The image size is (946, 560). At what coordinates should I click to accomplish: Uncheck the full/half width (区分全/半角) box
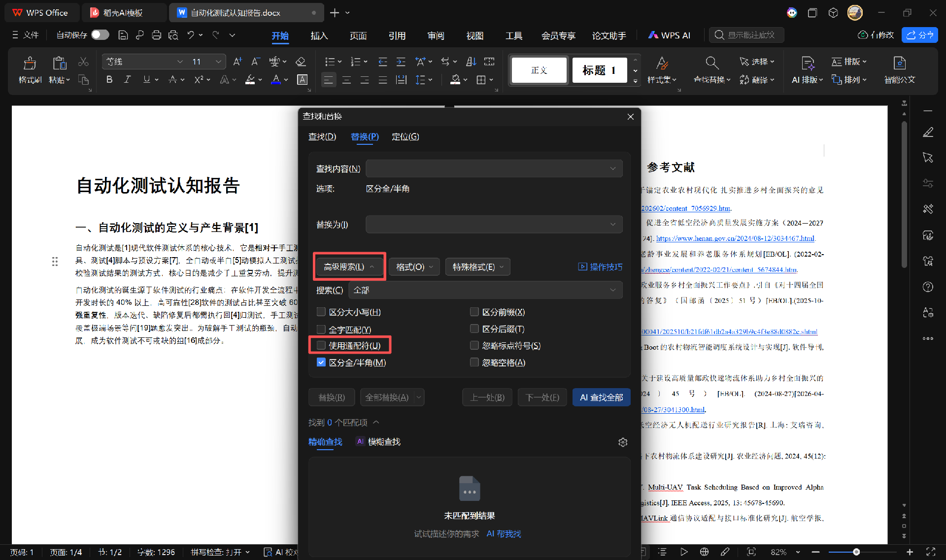[x=321, y=362]
